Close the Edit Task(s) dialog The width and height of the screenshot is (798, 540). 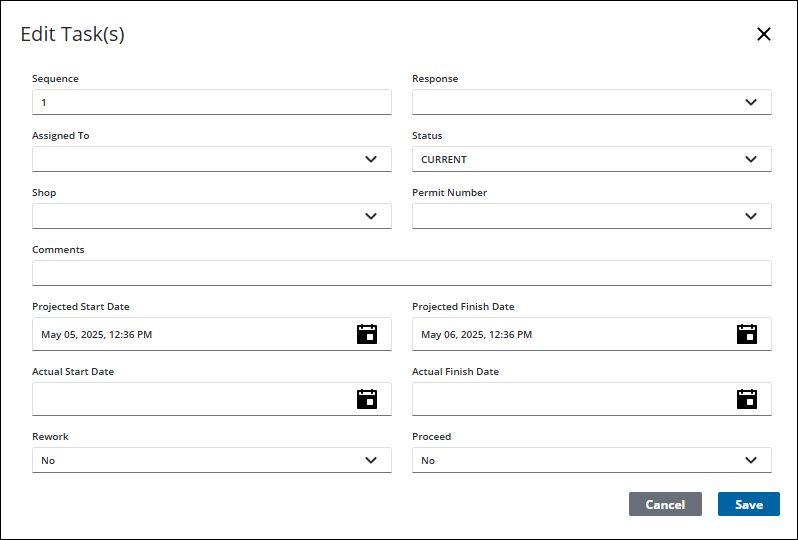tap(764, 34)
